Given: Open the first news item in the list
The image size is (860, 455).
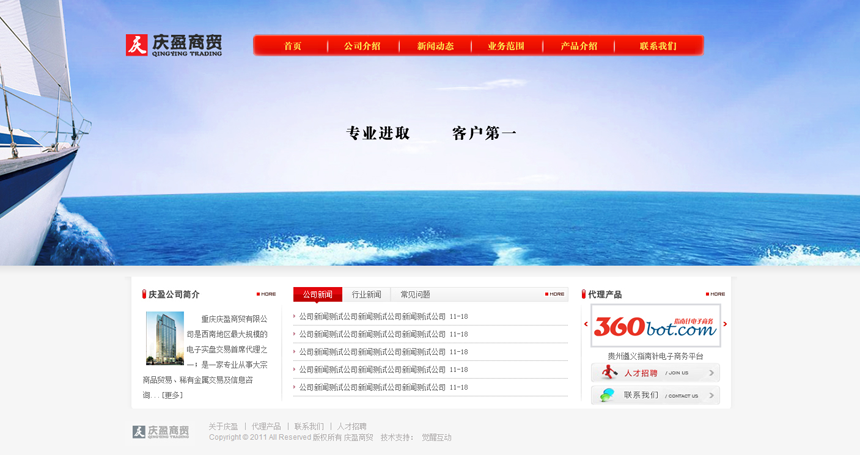Looking at the screenshot, I should (x=372, y=317).
